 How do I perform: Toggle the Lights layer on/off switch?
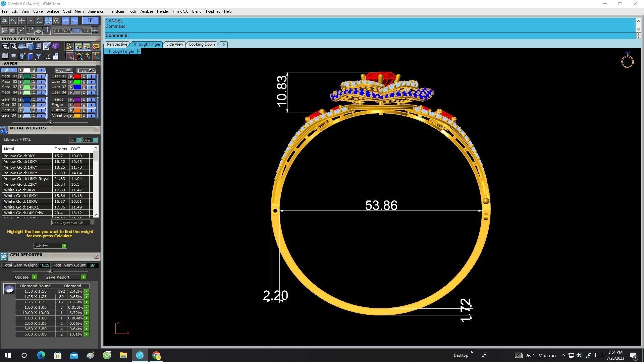[41, 70]
